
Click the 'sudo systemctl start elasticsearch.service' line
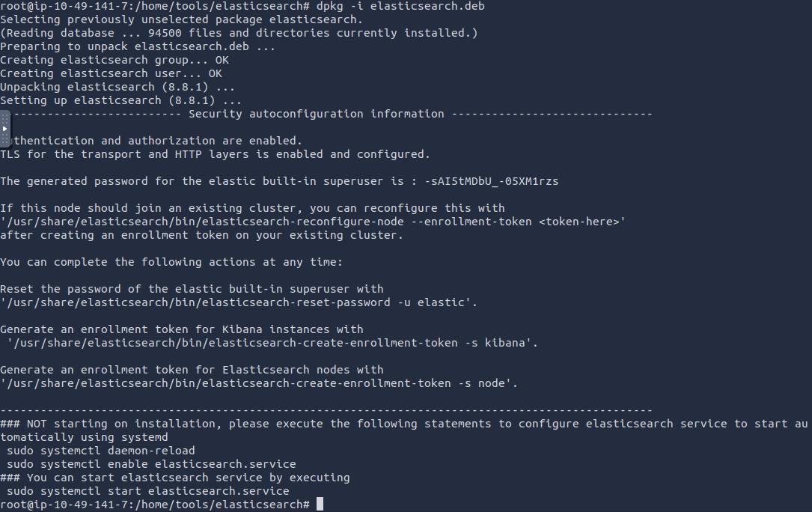coord(147,491)
